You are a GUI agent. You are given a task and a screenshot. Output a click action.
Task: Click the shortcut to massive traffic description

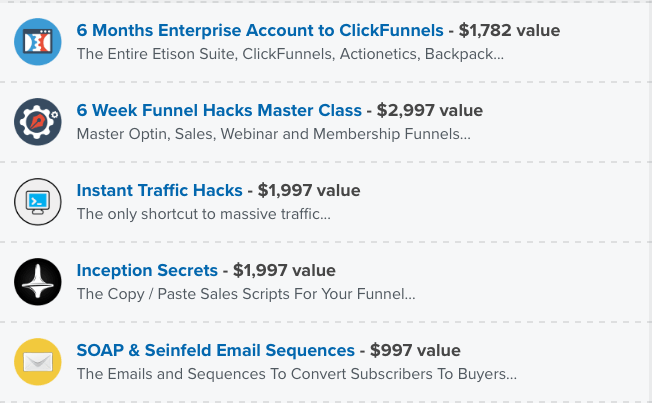click(204, 214)
